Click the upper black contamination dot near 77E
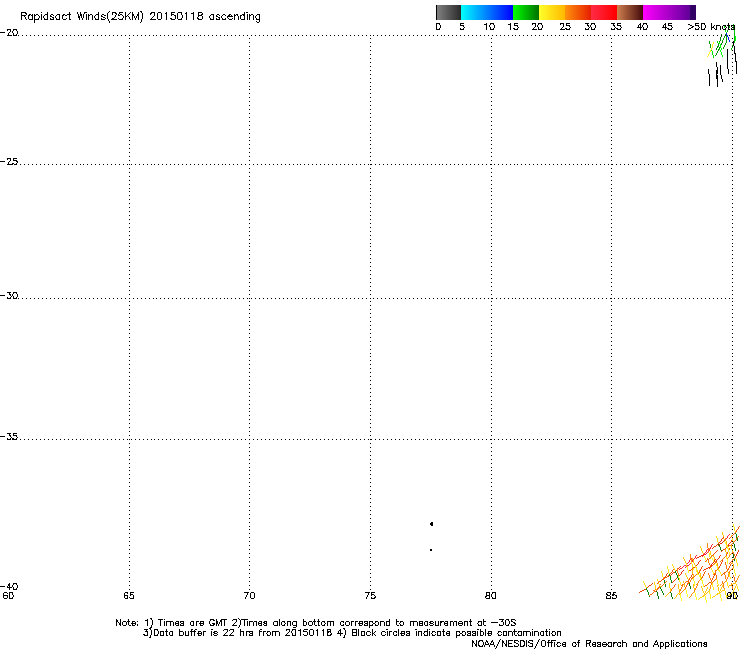 tap(431, 524)
